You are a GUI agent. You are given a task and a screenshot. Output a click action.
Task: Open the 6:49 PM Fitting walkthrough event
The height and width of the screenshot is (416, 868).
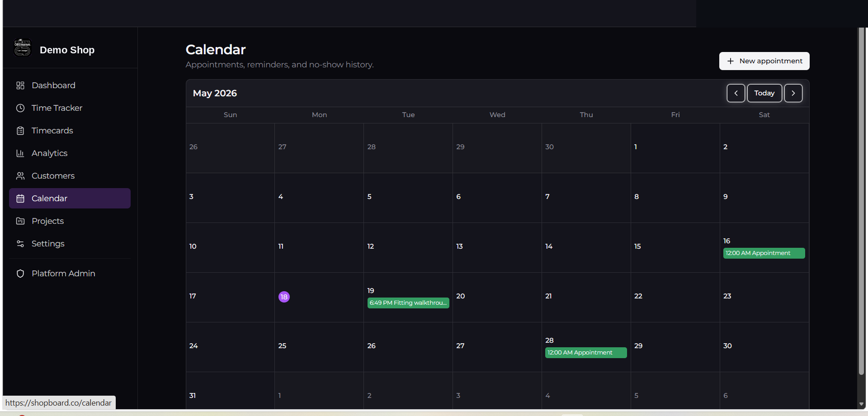[408, 303]
